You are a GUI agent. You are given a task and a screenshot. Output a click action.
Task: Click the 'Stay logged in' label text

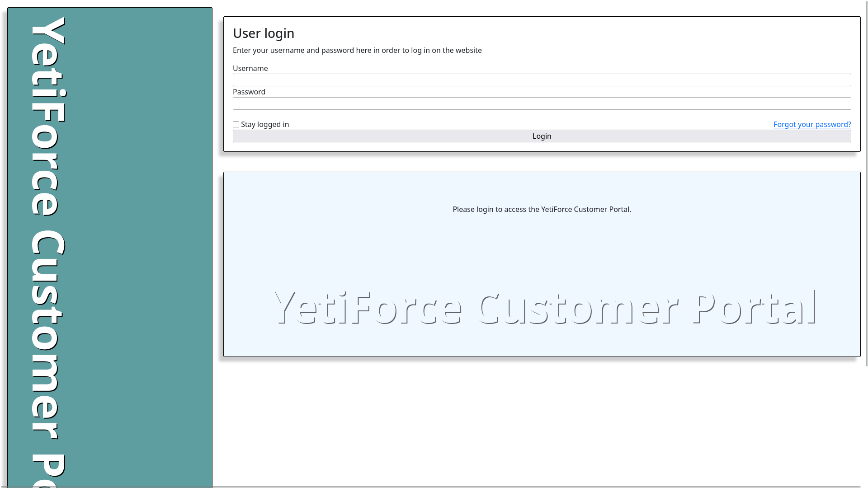(x=264, y=124)
